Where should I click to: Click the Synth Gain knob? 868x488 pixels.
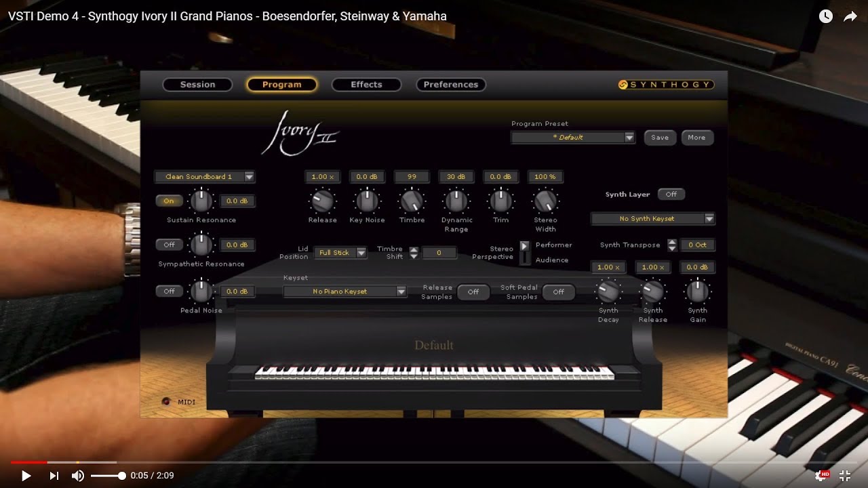[697, 291]
